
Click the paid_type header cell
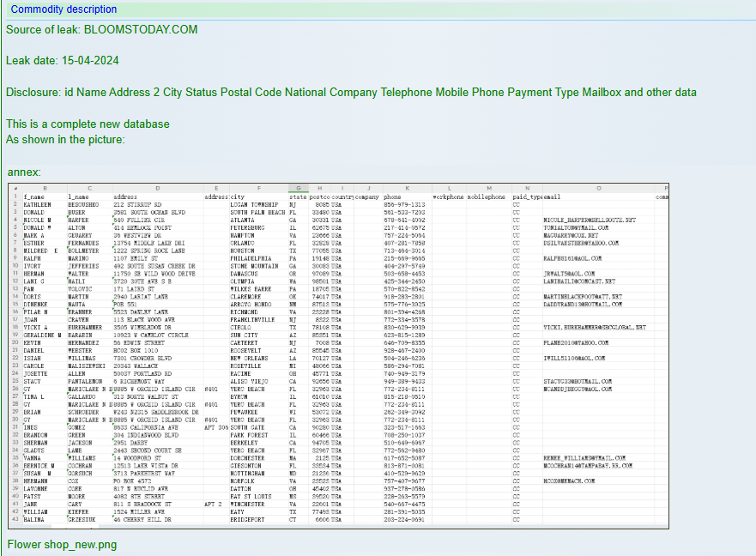point(526,196)
